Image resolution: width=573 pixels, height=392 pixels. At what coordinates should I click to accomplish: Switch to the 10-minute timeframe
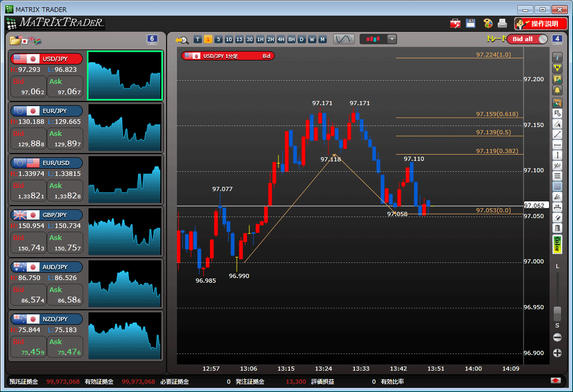(x=229, y=40)
